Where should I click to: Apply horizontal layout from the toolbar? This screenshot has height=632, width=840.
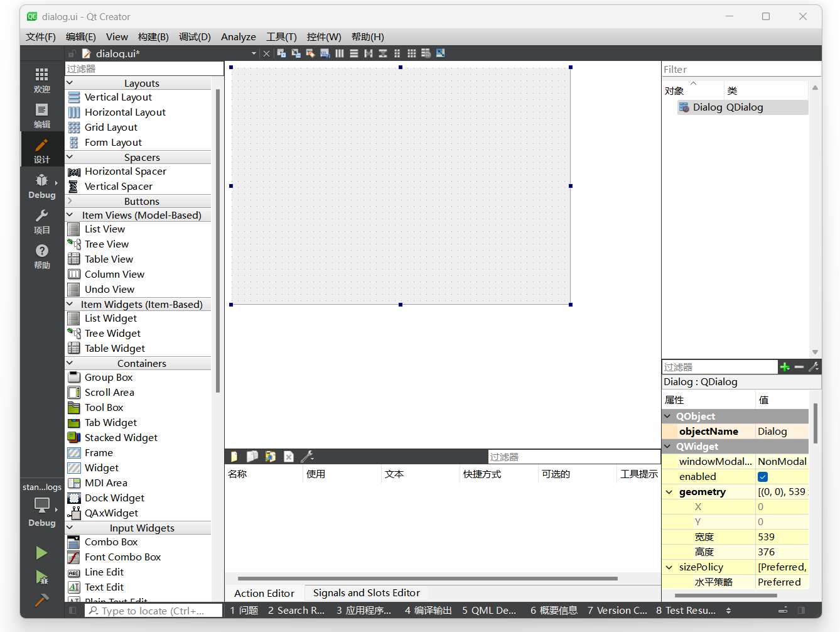click(x=340, y=53)
